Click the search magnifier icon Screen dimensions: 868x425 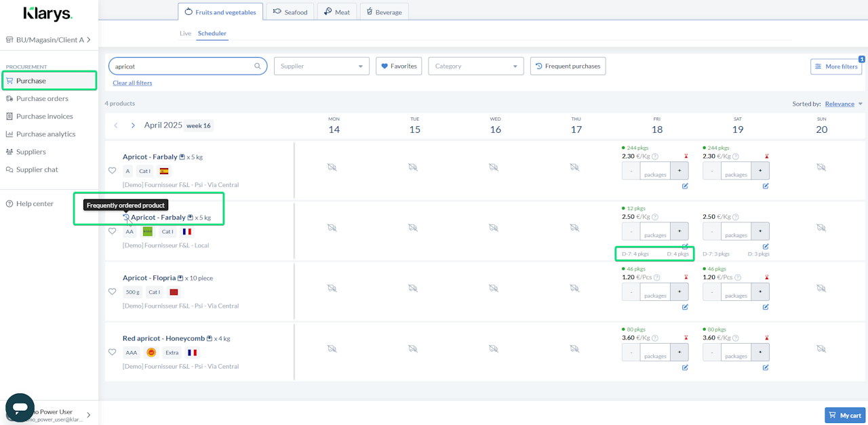(x=258, y=66)
